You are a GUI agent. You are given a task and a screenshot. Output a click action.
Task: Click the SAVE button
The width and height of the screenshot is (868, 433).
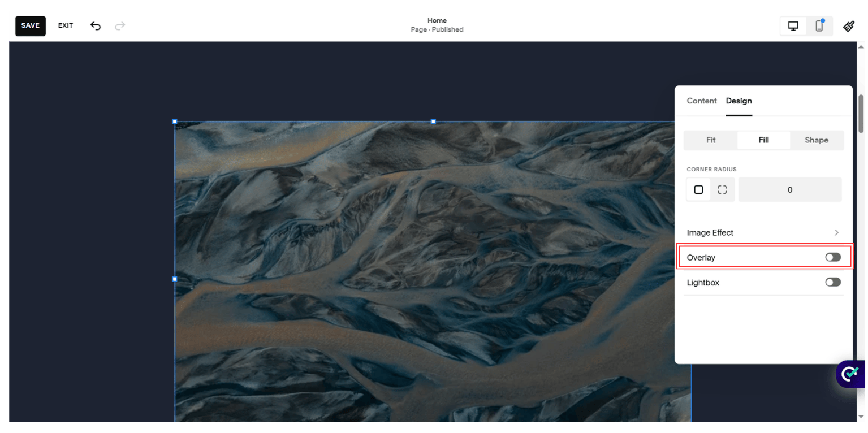tap(31, 26)
